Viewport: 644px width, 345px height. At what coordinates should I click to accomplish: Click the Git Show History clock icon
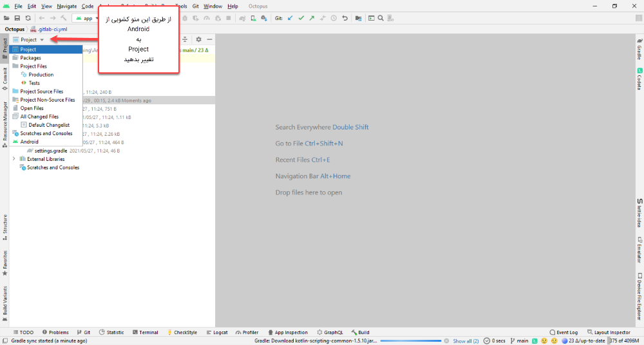(334, 18)
